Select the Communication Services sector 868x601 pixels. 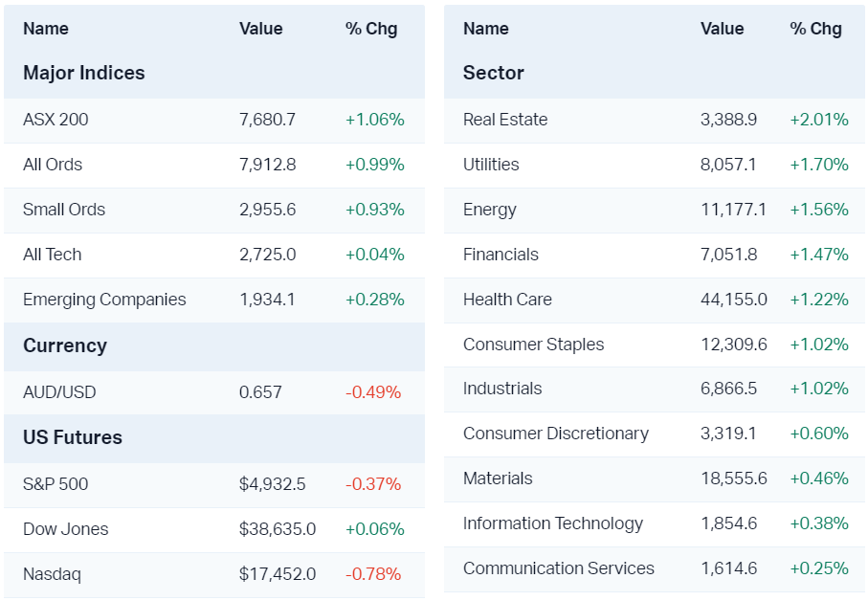pos(558,568)
